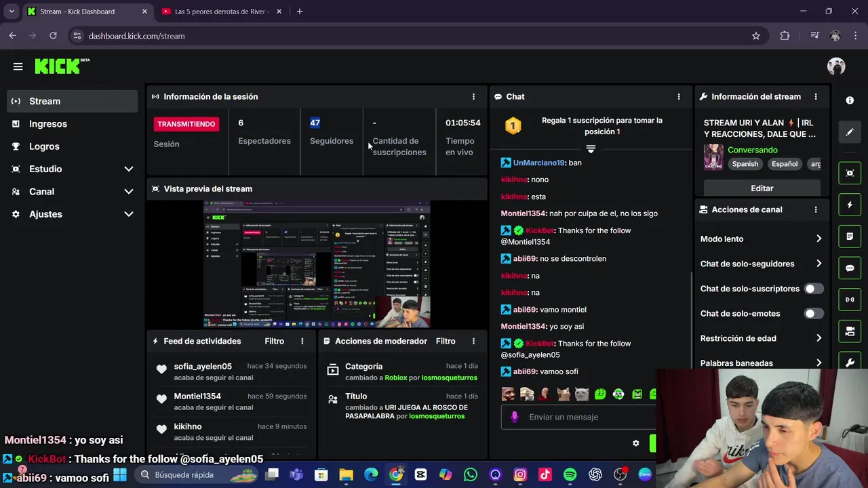This screenshot has width=868, height=488.
Task: Open Acciones de moderador three-dot menu
Action: (473, 342)
